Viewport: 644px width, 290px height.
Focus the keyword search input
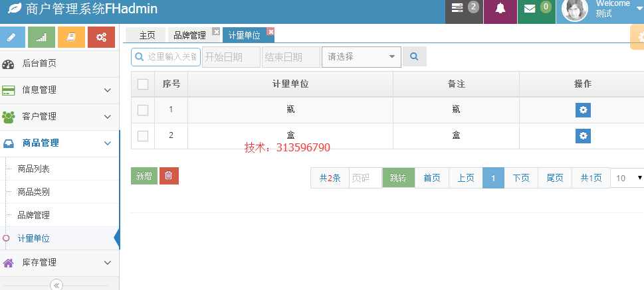click(x=166, y=56)
